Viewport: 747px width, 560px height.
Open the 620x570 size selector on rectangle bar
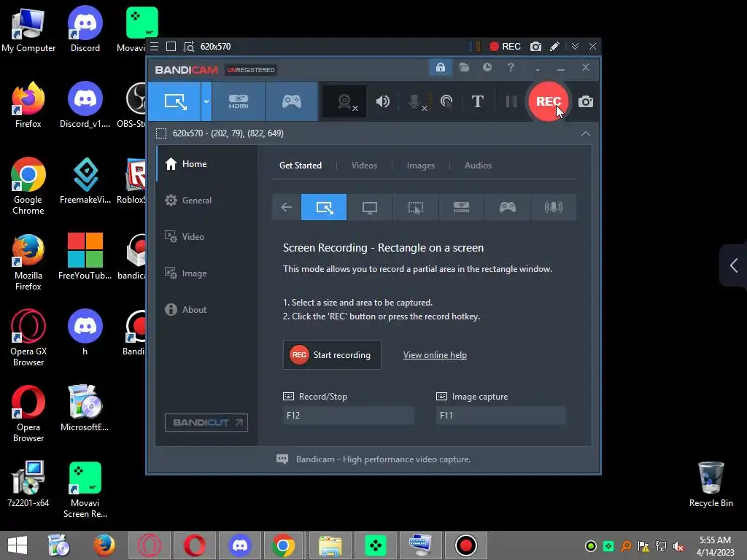click(215, 46)
